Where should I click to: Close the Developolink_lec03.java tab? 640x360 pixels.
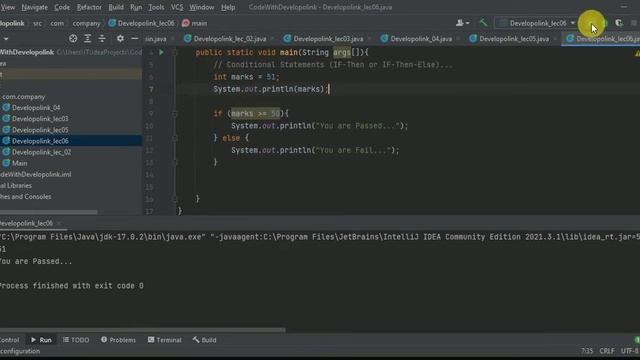coord(369,39)
